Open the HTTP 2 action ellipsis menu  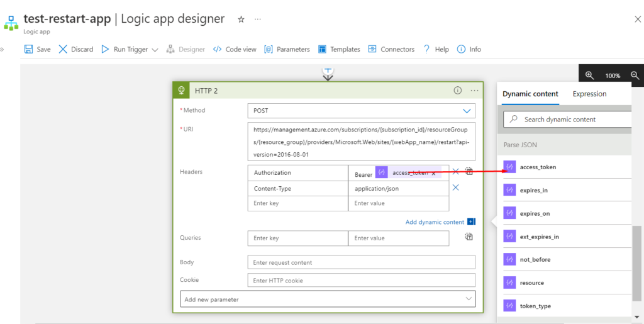tap(474, 91)
